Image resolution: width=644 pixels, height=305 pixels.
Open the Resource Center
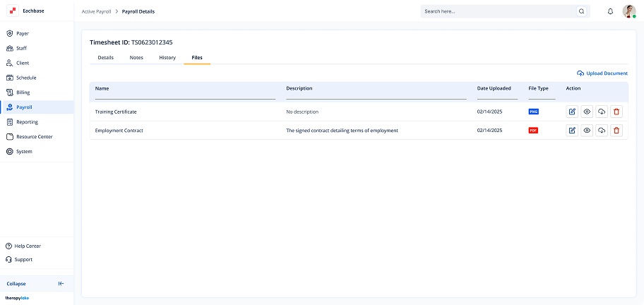pyautogui.click(x=37, y=137)
